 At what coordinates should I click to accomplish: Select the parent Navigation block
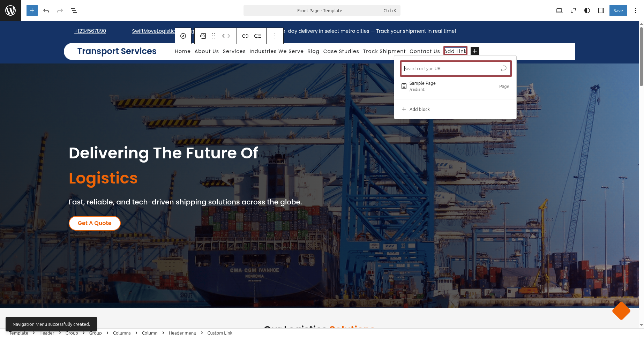click(183, 36)
